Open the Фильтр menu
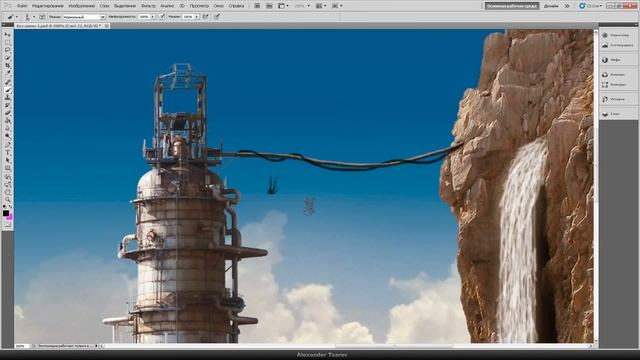Screen dimensions: 640x360 tap(148, 6)
